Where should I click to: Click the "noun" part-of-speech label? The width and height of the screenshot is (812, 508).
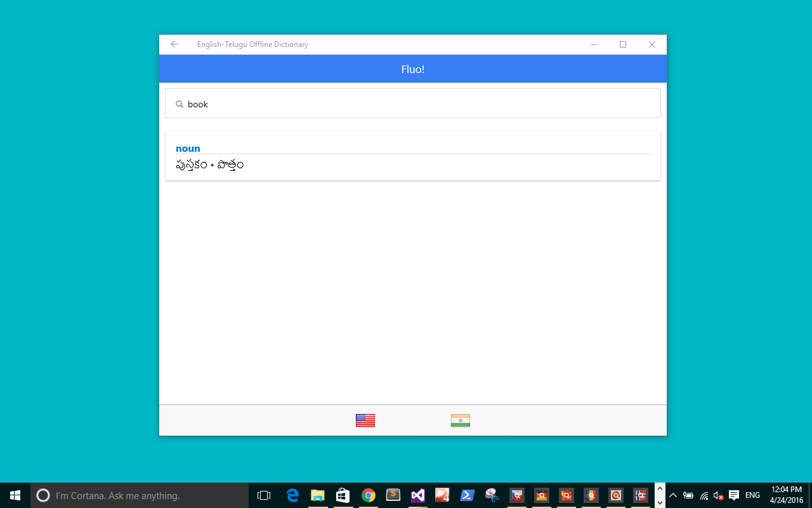pos(188,149)
